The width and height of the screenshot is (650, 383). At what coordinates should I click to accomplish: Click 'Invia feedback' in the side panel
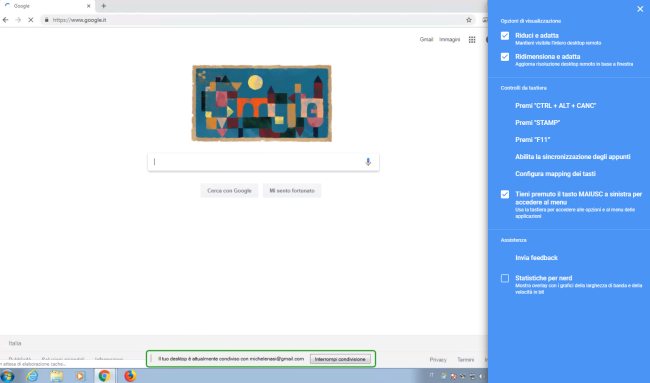(x=536, y=258)
